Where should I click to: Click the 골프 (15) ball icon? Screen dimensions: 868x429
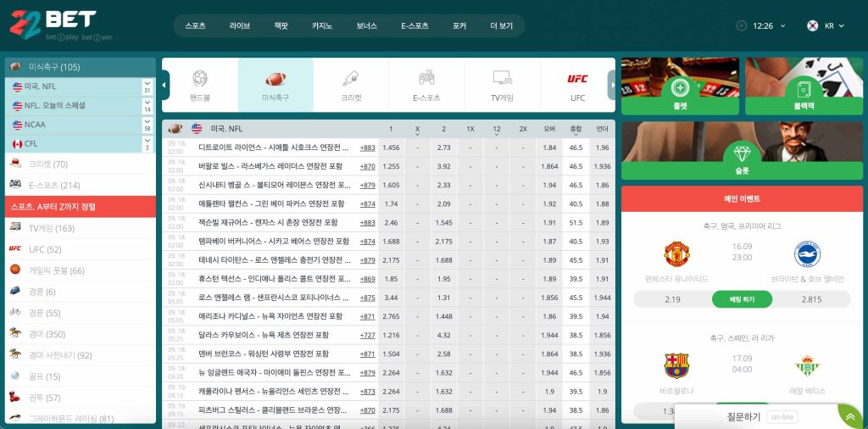[15, 376]
